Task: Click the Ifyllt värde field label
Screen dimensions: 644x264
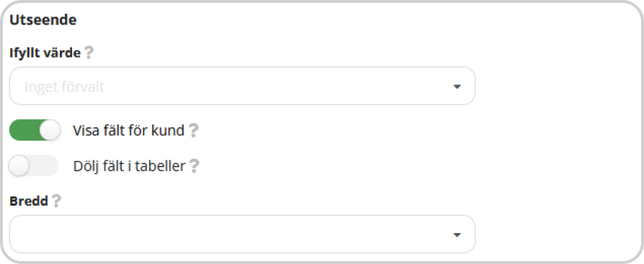Action: tap(45, 53)
